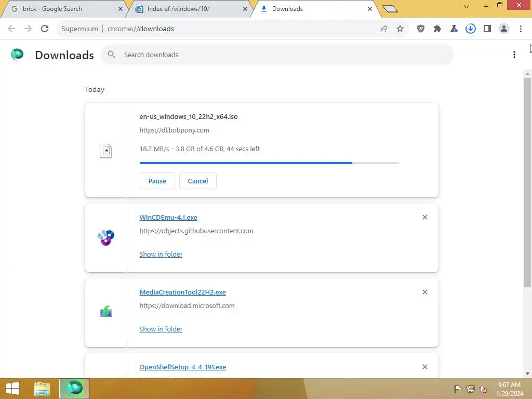This screenshot has width=532, height=399.
Task: Reload the downloads page
Action: (45, 29)
